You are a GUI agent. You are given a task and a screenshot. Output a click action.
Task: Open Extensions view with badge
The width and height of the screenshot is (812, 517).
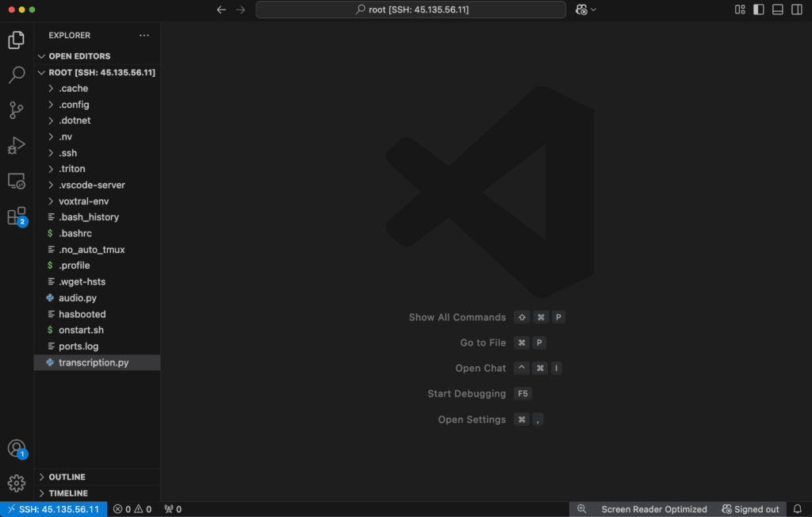[x=16, y=216]
